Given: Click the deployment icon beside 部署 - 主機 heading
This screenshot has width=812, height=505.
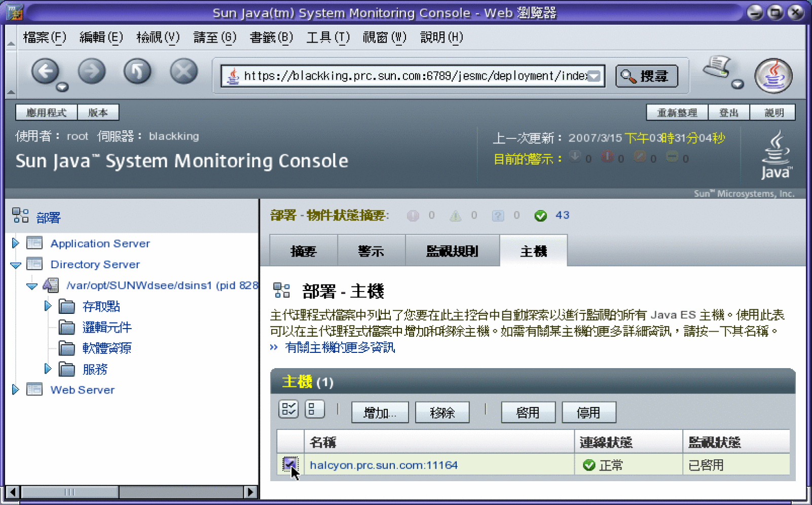Looking at the screenshot, I should [x=282, y=291].
